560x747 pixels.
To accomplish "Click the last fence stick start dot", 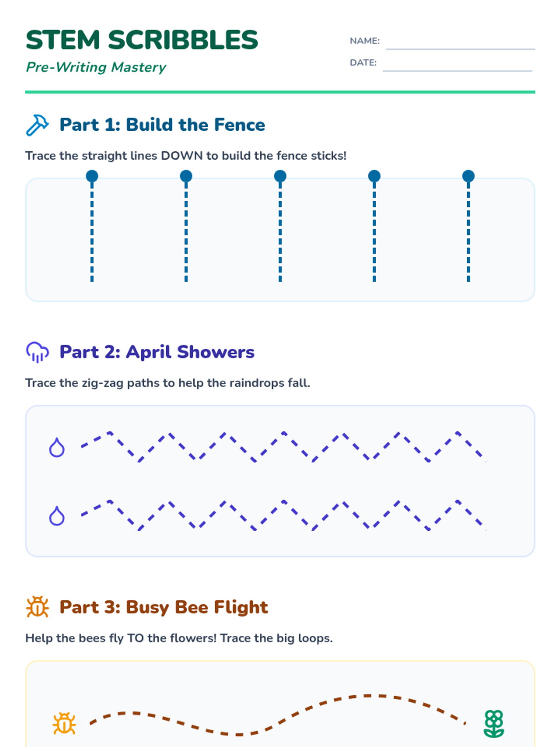I will [469, 176].
